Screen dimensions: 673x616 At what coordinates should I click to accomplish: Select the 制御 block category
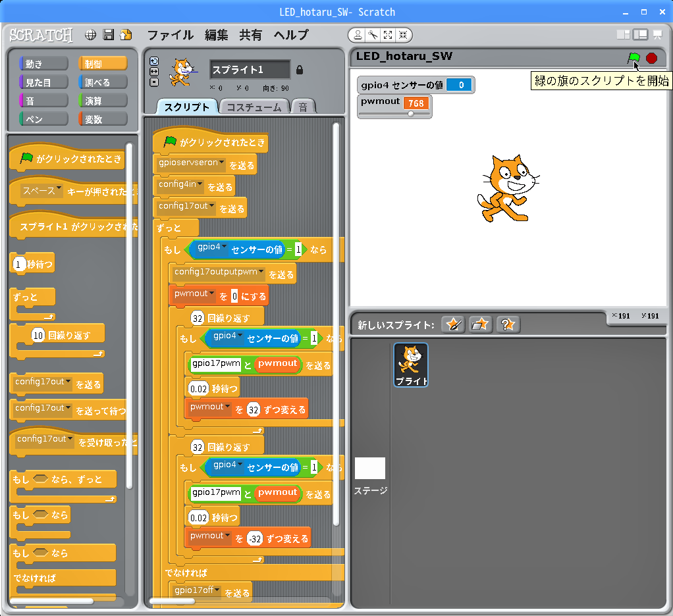point(103,63)
